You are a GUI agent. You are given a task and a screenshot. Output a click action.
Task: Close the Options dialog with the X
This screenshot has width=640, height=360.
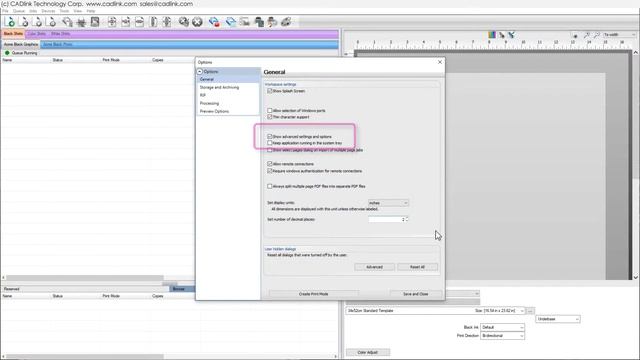(440, 62)
